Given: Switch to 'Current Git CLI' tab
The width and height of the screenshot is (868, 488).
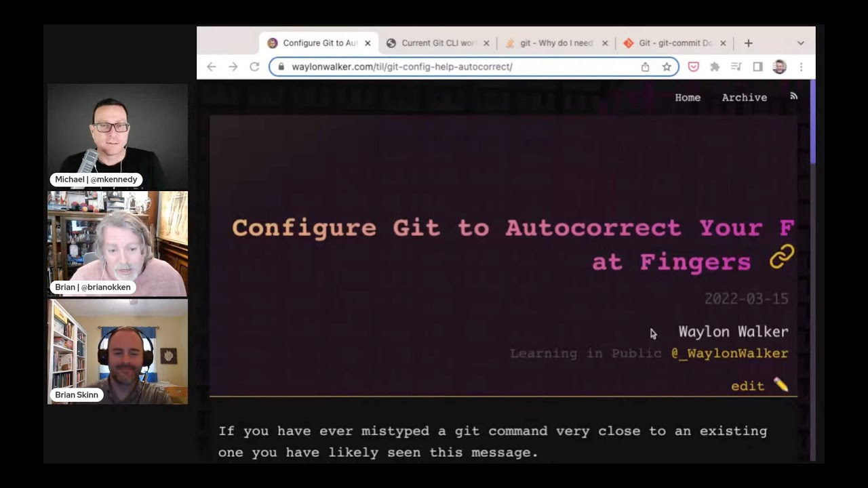Looking at the screenshot, I should click(438, 43).
